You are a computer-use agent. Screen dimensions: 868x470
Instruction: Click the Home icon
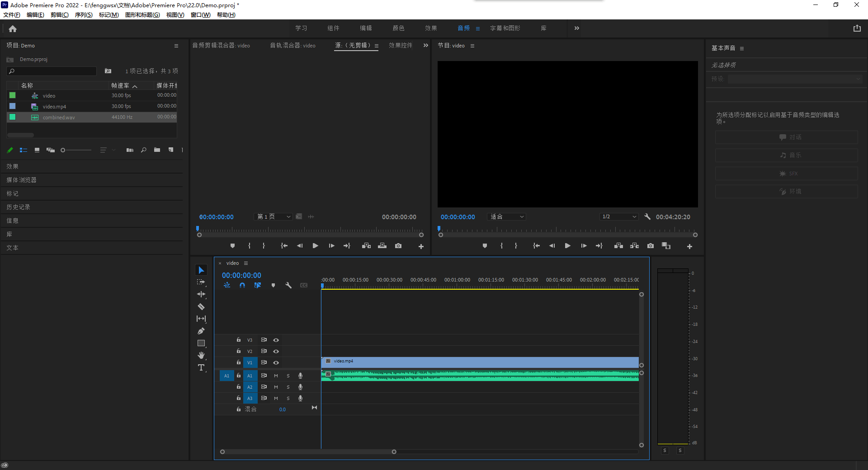point(13,28)
